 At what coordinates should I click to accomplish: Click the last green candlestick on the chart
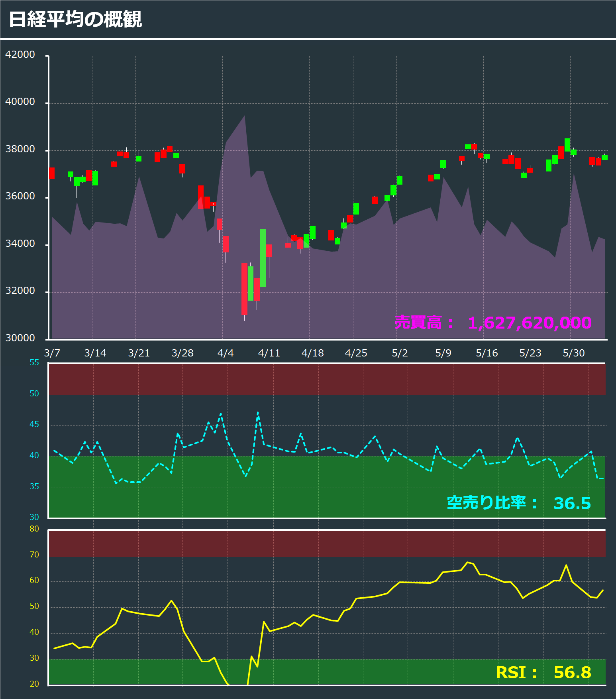point(604,157)
